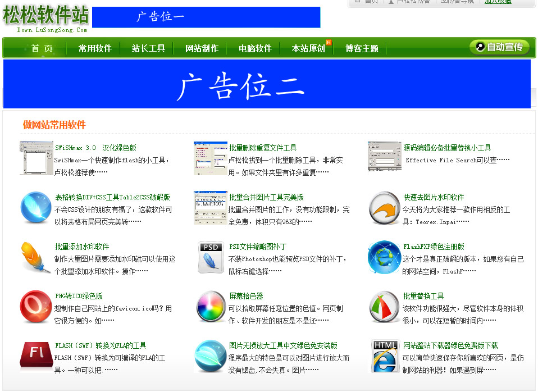Open the SWiSHmax 3.0 screenshot thumbnail

pos(37,158)
